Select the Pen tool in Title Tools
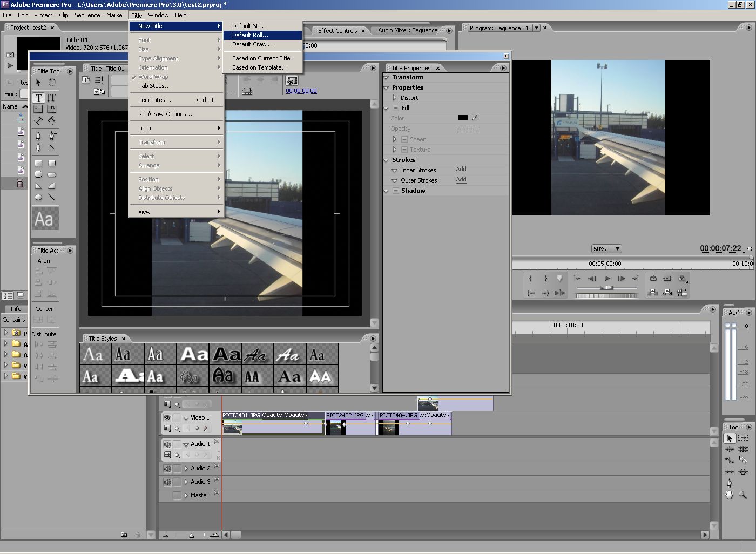This screenshot has height=554, width=756. [x=38, y=136]
